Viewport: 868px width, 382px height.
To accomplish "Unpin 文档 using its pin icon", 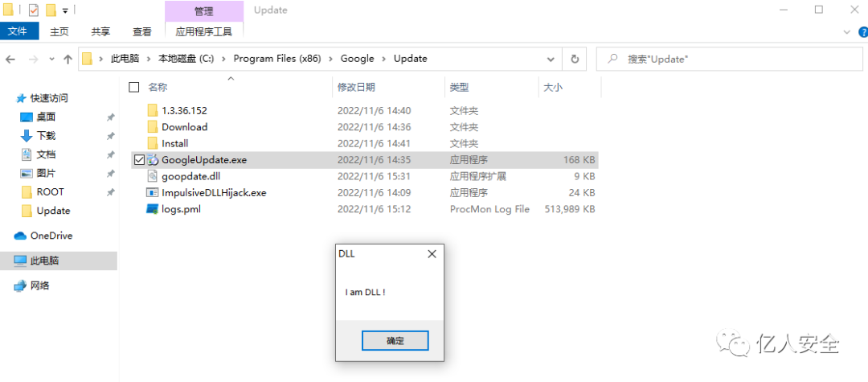I will 111,155.
